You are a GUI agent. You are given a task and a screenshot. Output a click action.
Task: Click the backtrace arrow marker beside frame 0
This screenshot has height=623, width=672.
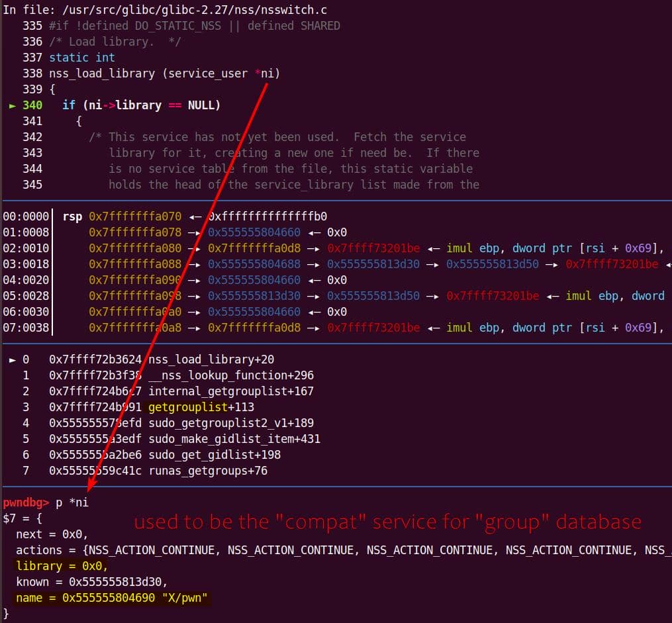coord(13,360)
